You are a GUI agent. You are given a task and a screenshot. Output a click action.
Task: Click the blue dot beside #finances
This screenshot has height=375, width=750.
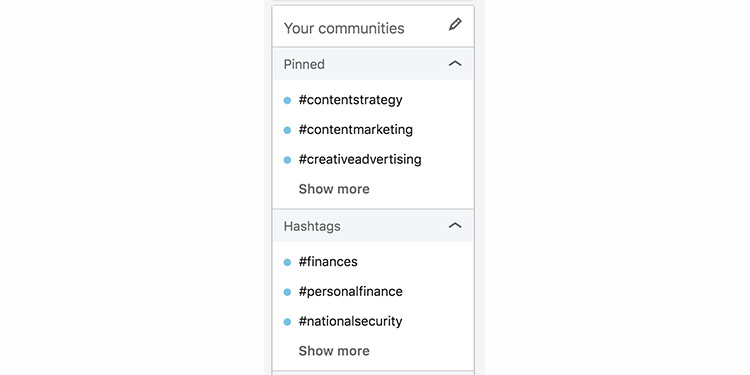[x=287, y=262]
